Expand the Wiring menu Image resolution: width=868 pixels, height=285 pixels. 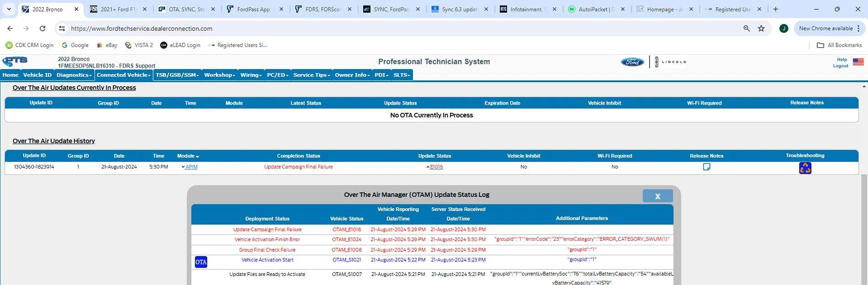tap(251, 75)
